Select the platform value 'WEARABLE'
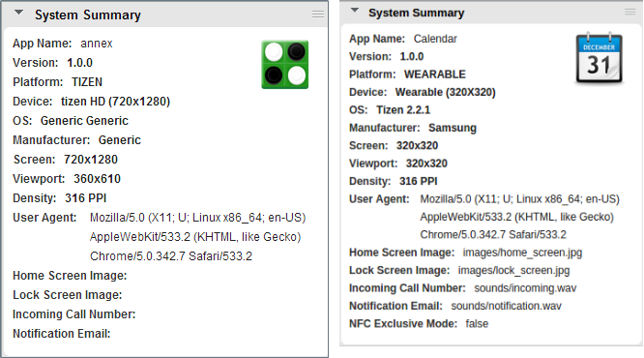 click(x=435, y=75)
